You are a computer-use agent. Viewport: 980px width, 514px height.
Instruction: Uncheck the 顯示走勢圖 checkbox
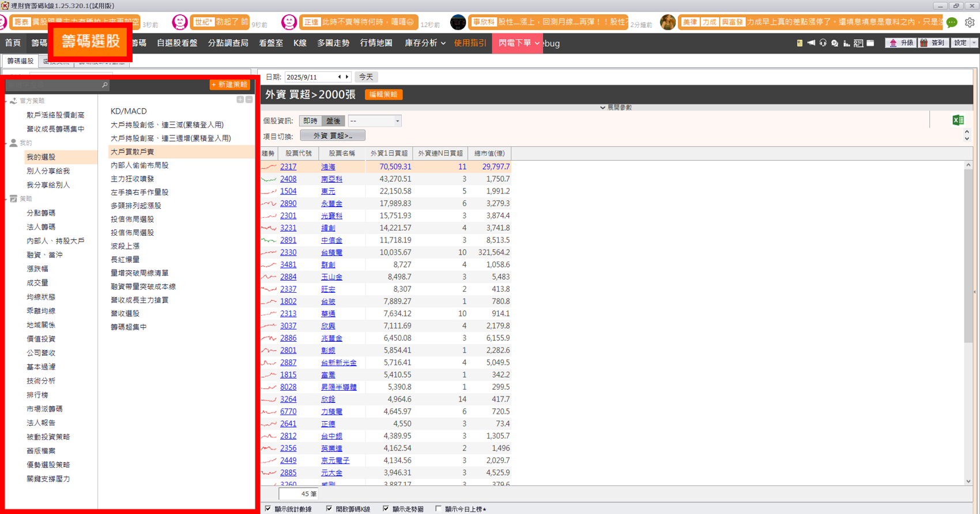click(386, 509)
